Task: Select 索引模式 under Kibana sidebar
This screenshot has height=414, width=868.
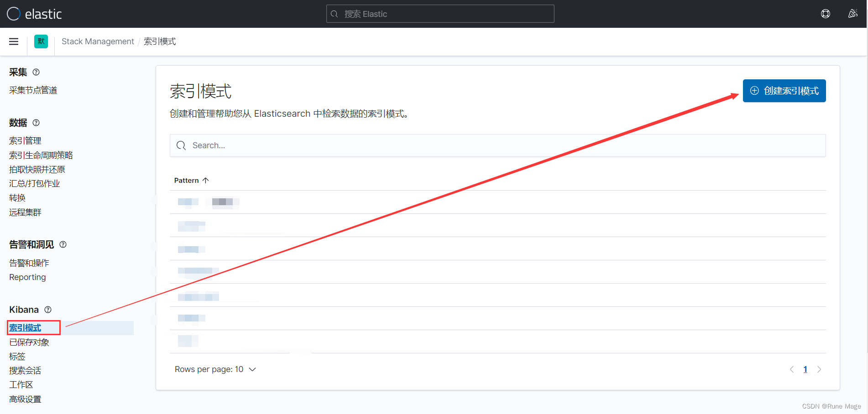Action: pyautogui.click(x=25, y=328)
